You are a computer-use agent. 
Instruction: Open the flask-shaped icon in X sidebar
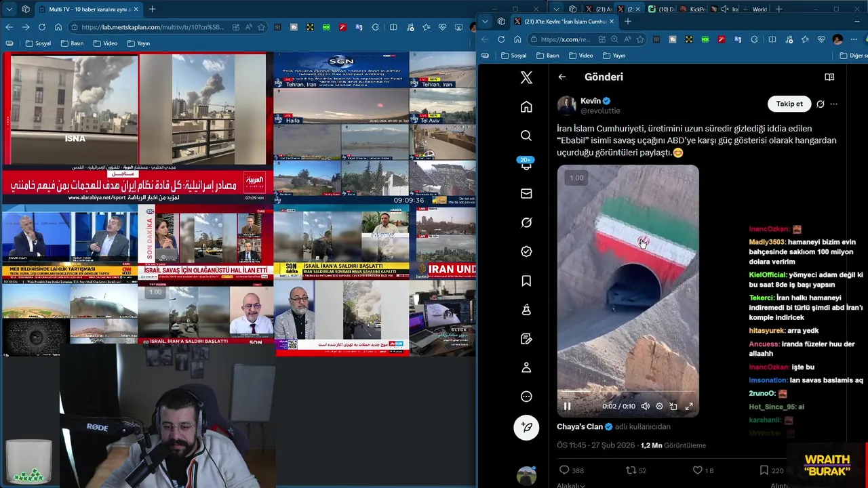click(x=526, y=310)
